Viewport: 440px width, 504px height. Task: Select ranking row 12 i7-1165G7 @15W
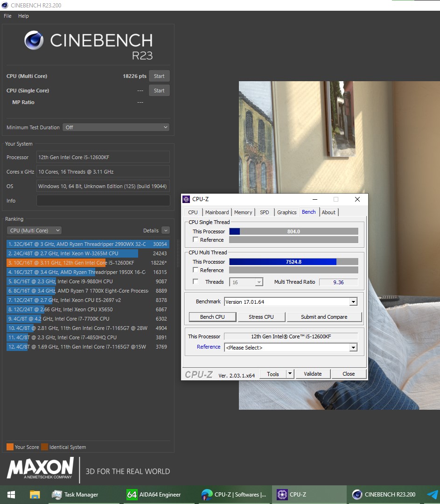pos(88,346)
